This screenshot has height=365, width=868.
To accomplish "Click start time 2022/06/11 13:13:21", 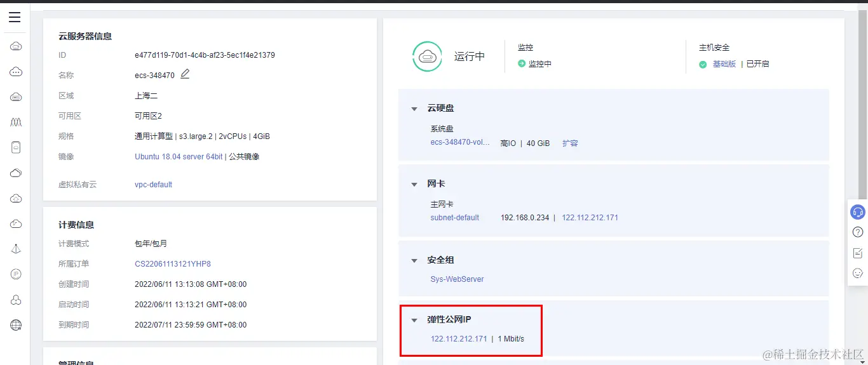I will [x=191, y=305].
